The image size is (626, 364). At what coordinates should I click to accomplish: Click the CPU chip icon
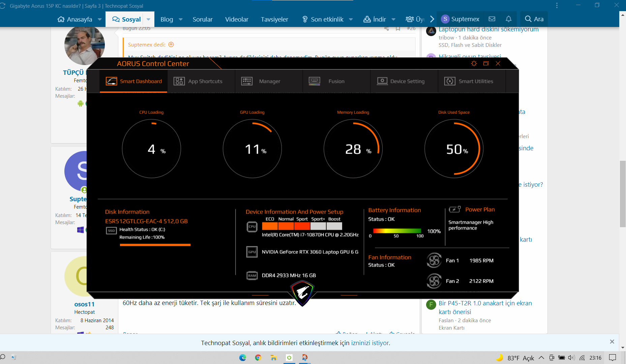coord(252,226)
